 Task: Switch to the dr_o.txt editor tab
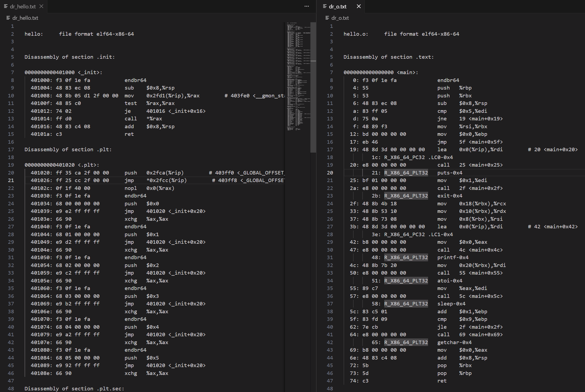(x=337, y=6)
